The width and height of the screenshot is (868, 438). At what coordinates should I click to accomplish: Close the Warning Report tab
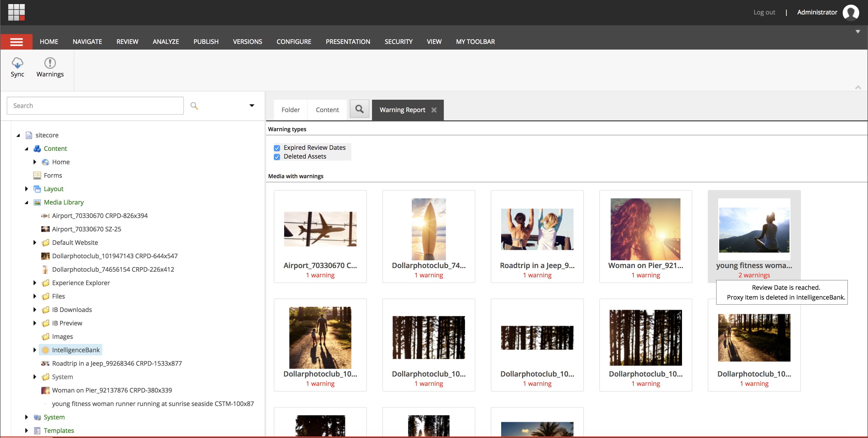434,110
